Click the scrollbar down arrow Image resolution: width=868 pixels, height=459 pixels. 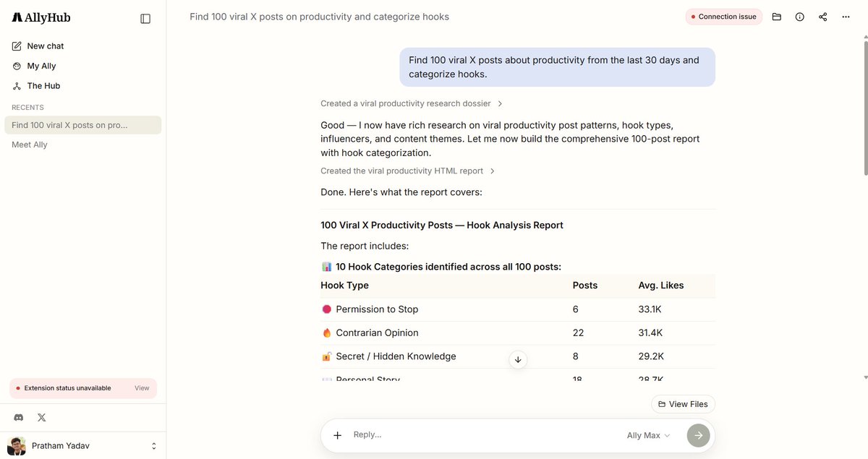[865, 377]
